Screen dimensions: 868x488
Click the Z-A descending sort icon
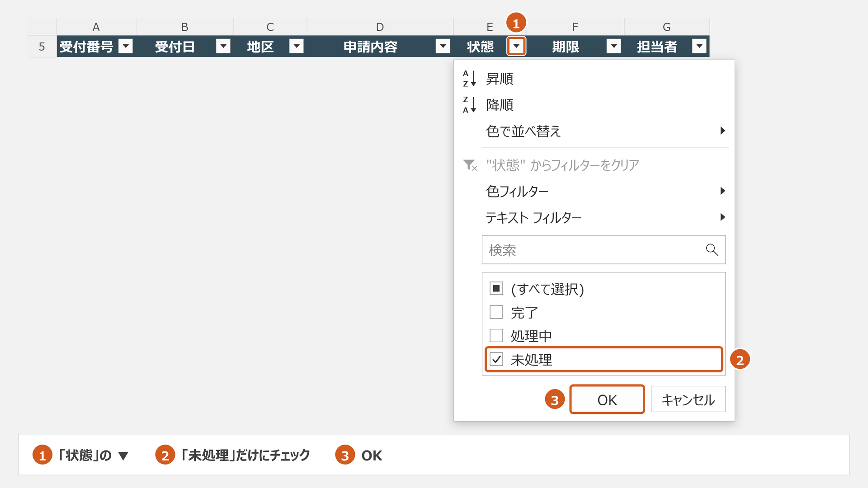pos(470,105)
